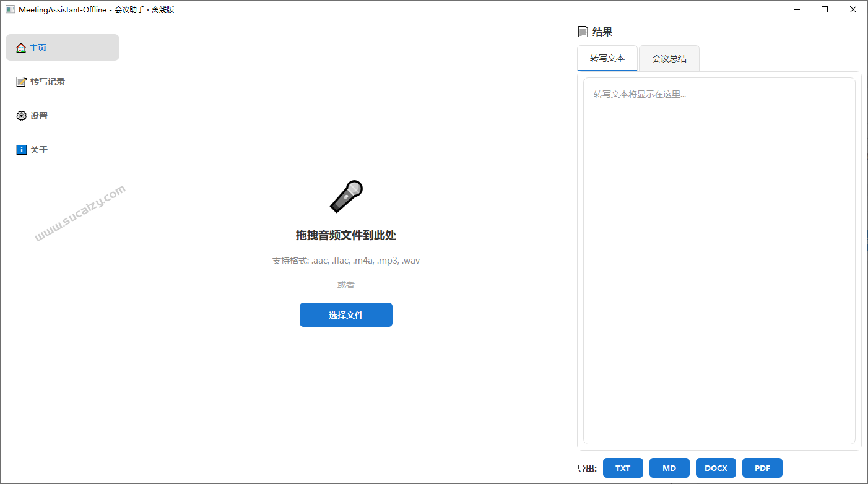Click the app icon in the title bar
Screen dimensions: 868x484
point(9,9)
